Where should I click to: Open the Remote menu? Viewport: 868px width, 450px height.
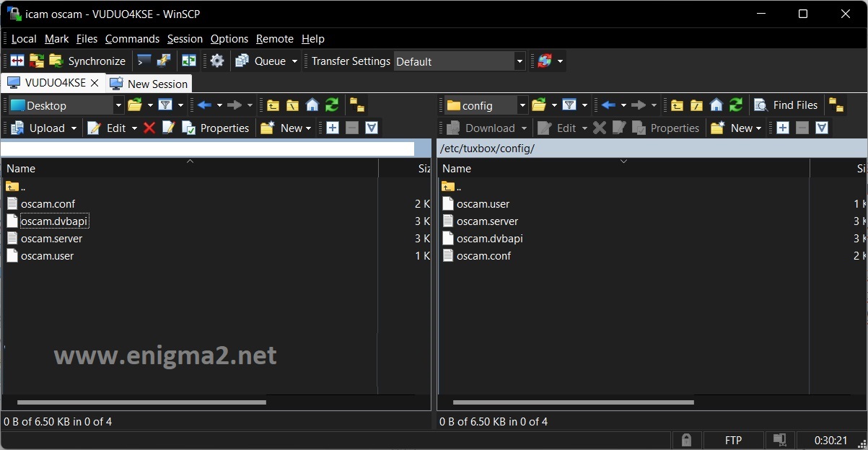click(275, 39)
